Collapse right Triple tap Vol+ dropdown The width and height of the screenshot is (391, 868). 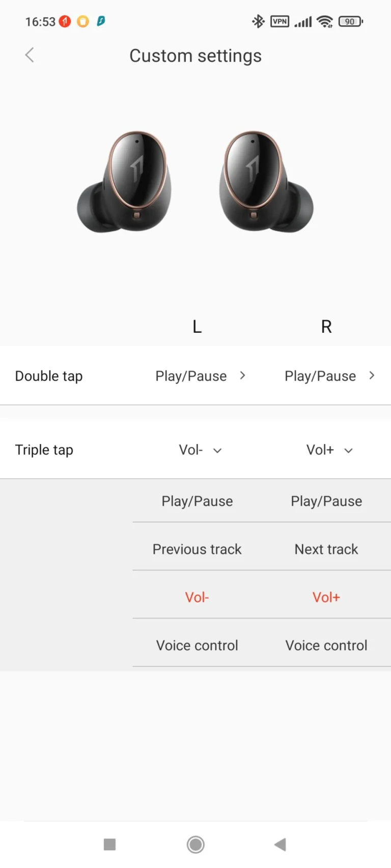(x=329, y=450)
